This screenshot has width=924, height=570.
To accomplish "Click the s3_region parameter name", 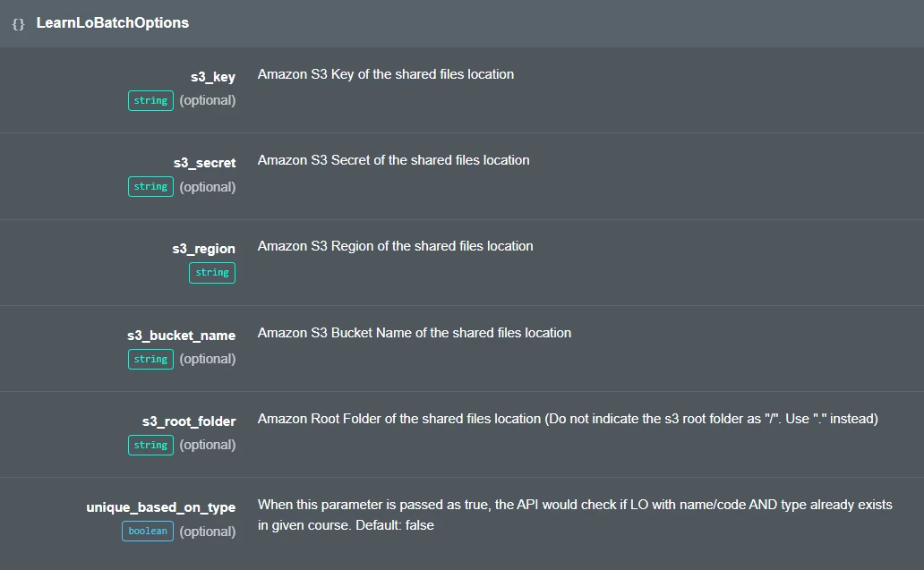I will pos(203,249).
